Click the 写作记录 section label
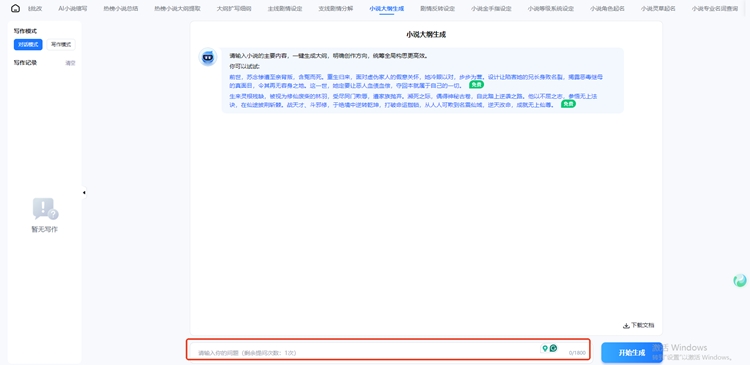This screenshot has width=750, height=365. 25,63
